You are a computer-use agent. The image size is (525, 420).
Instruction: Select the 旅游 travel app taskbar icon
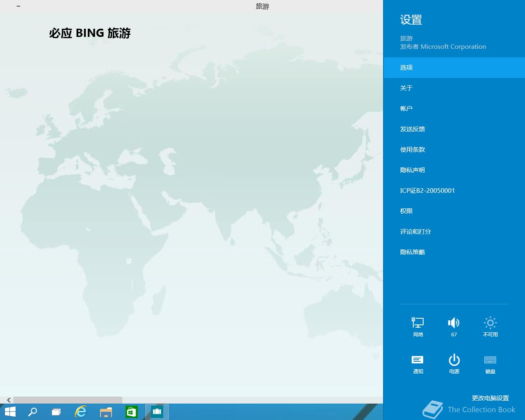point(157,412)
